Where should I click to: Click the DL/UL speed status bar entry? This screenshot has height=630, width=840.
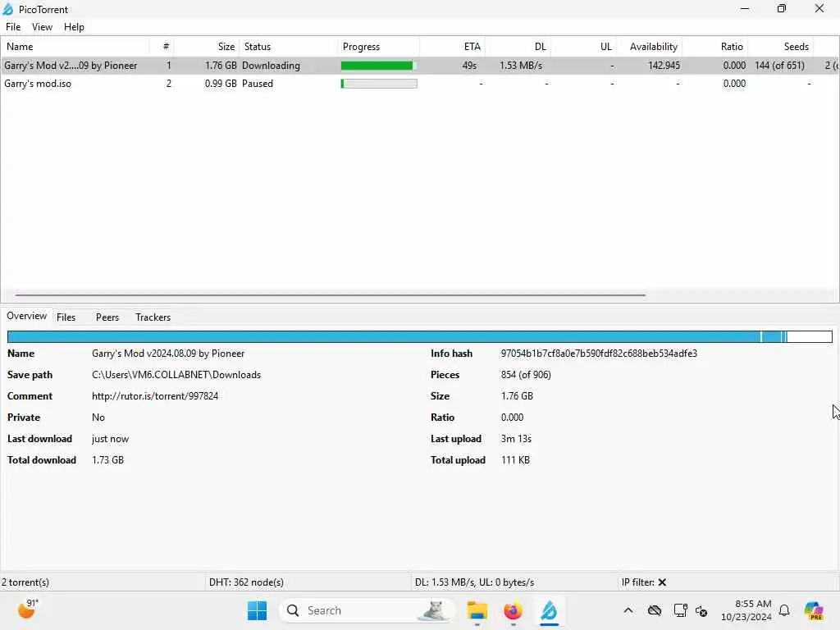[x=474, y=582]
